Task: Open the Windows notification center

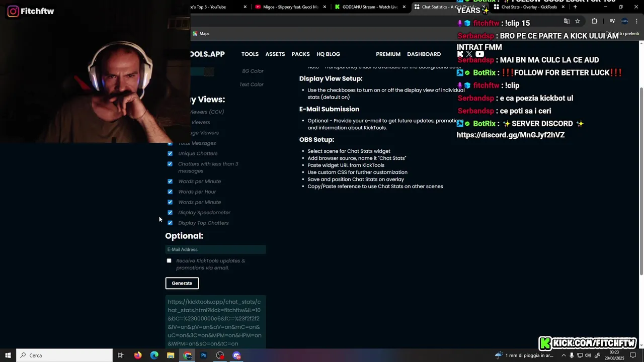Action: [633, 355]
